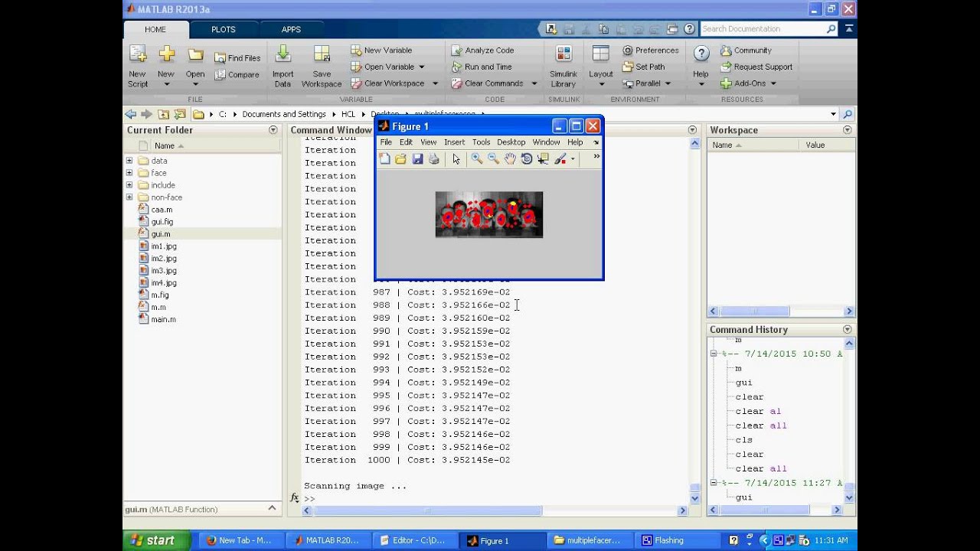This screenshot has height=551, width=980.
Task: Select im3.jpg in Current Folder
Action: pos(163,271)
